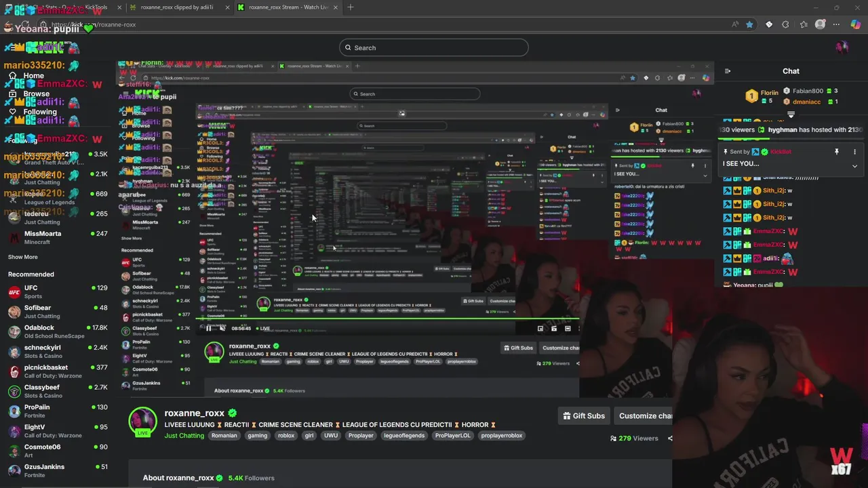Click the picnickbasket avatar in sidebar
The image size is (868, 488).
coord(14,371)
